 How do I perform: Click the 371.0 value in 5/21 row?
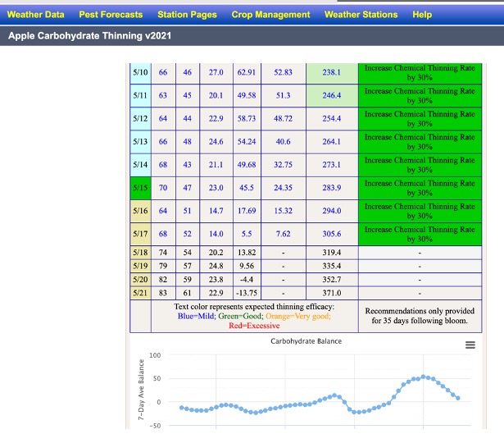pos(331,293)
